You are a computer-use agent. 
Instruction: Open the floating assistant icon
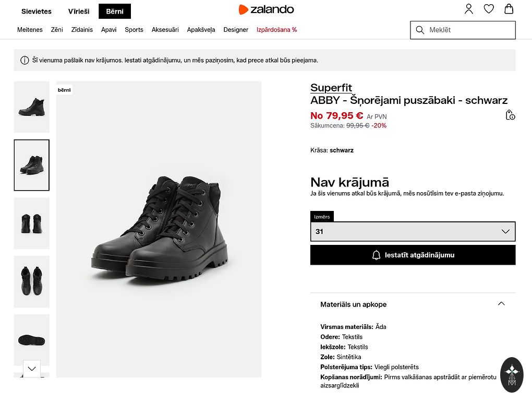coord(511,374)
